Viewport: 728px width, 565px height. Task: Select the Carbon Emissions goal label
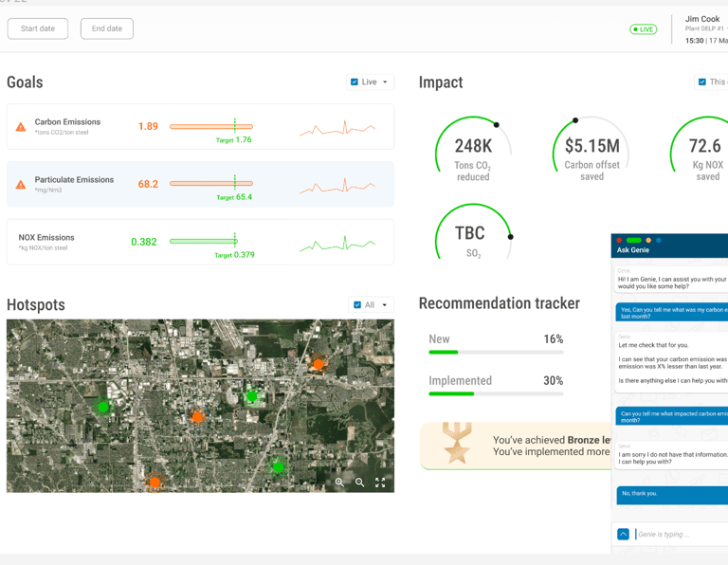[x=67, y=121]
